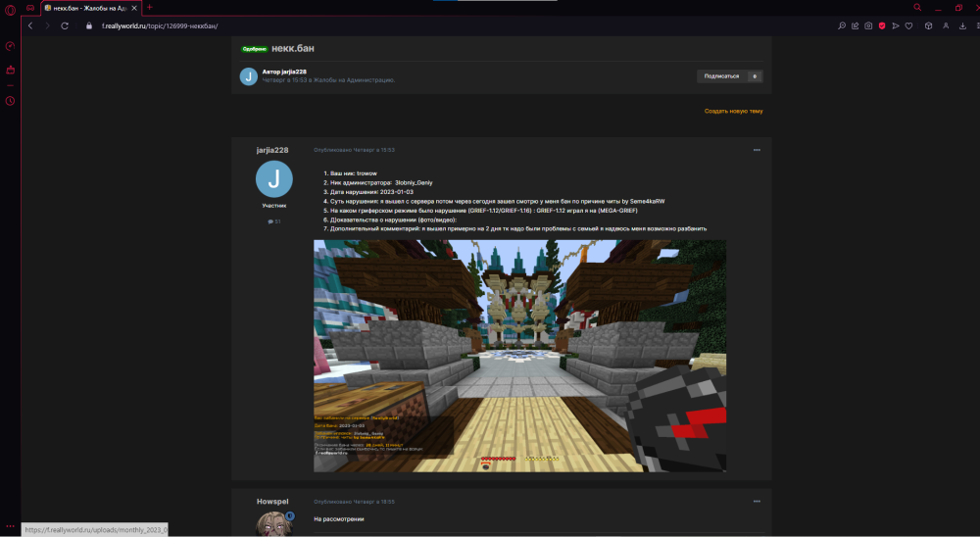Click line 'Ник администратора: 3lobniy_Geniy'

(381, 182)
